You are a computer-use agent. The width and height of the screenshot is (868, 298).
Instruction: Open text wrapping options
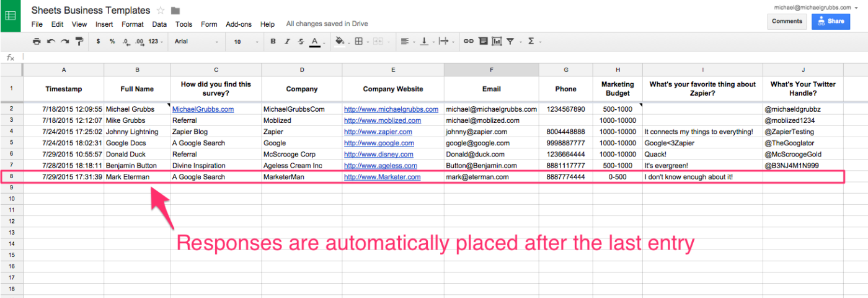coord(445,42)
